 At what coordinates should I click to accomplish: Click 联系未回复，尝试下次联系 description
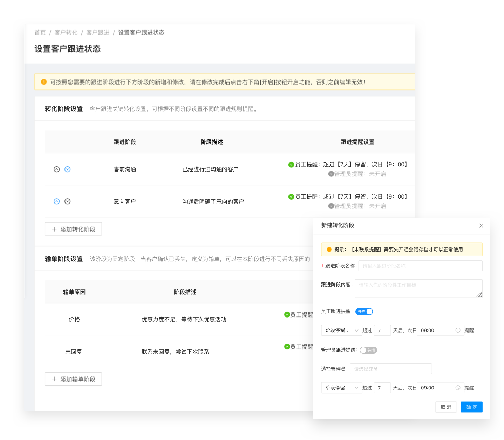[175, 352]
